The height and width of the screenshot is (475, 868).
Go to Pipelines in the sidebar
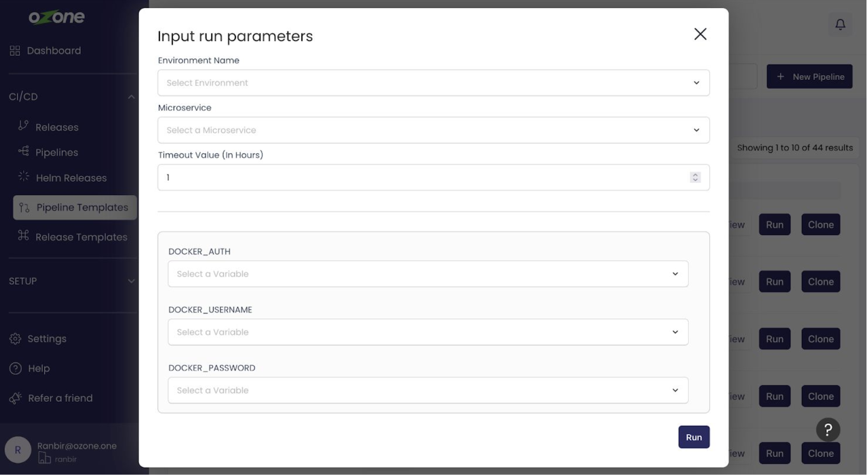pyautogui.click(x=57, y=153)
